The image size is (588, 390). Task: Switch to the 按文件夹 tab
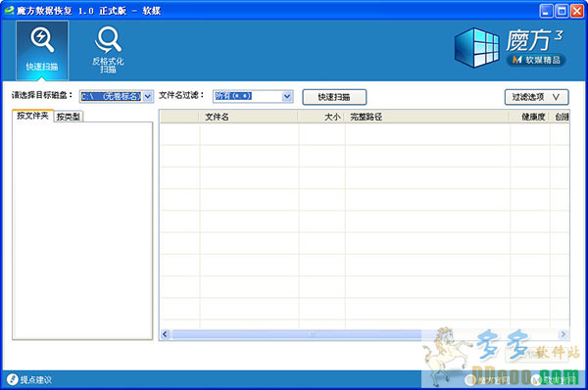pos(33,116)
